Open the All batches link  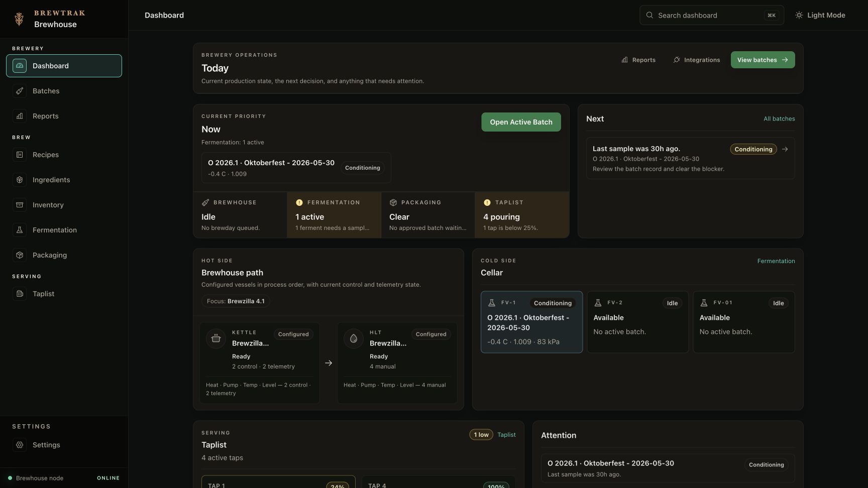[779, 119]
